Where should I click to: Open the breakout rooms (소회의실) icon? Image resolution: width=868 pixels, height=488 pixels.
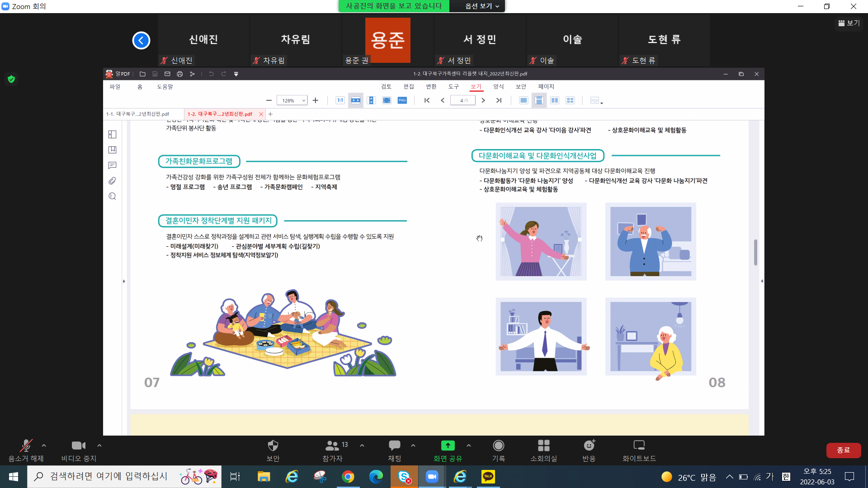543,446
